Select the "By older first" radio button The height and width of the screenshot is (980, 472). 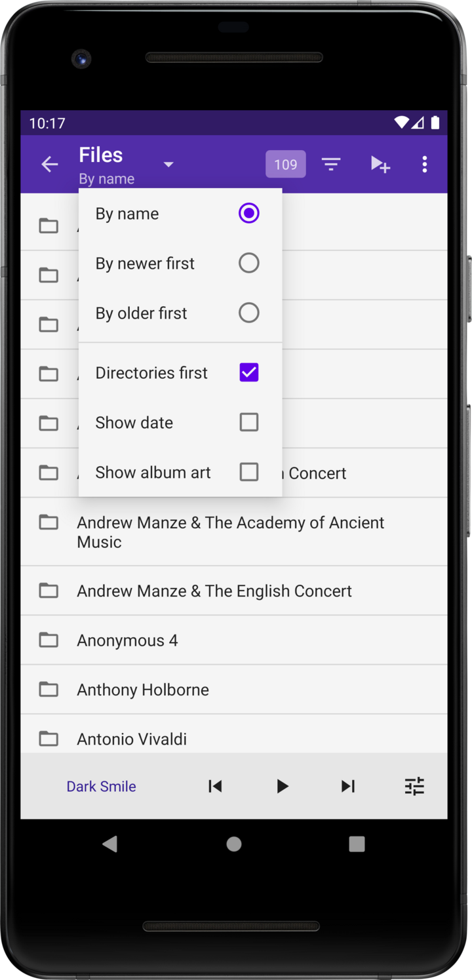coord(248,313)
